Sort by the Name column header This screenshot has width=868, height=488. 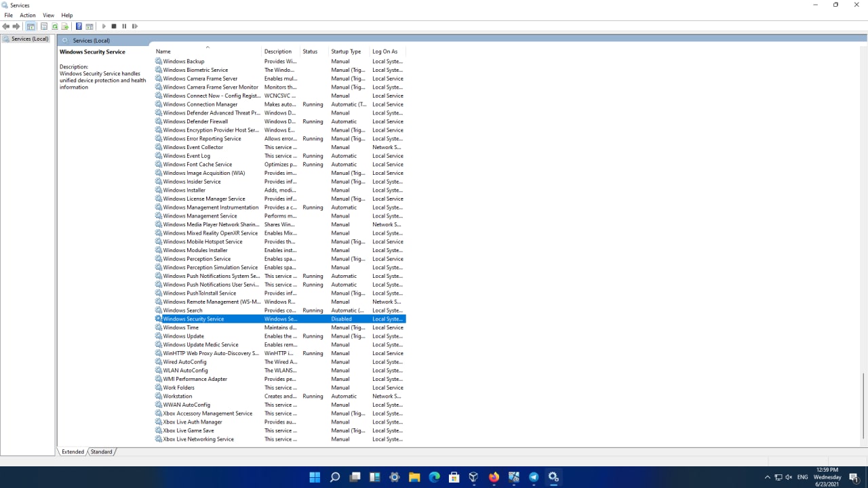pos(208,52)
